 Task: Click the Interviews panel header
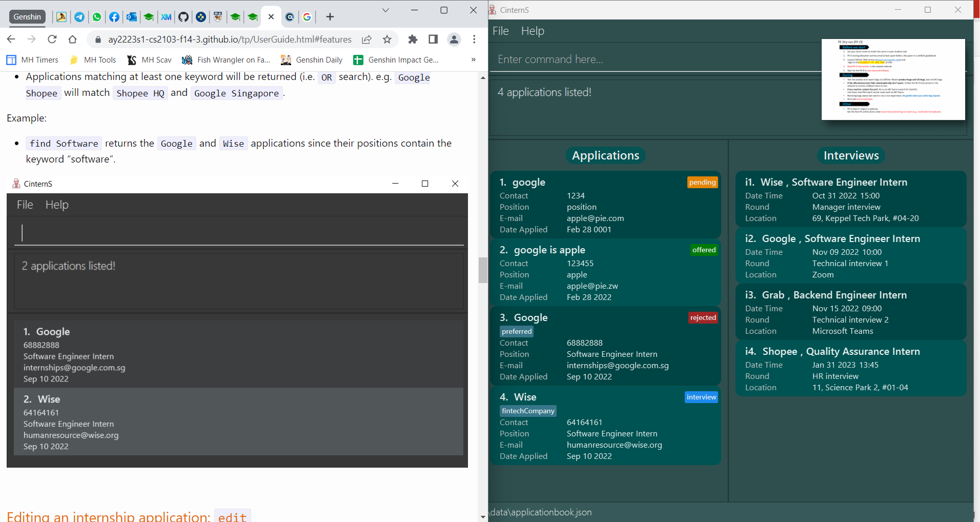(x=851, y=155)
